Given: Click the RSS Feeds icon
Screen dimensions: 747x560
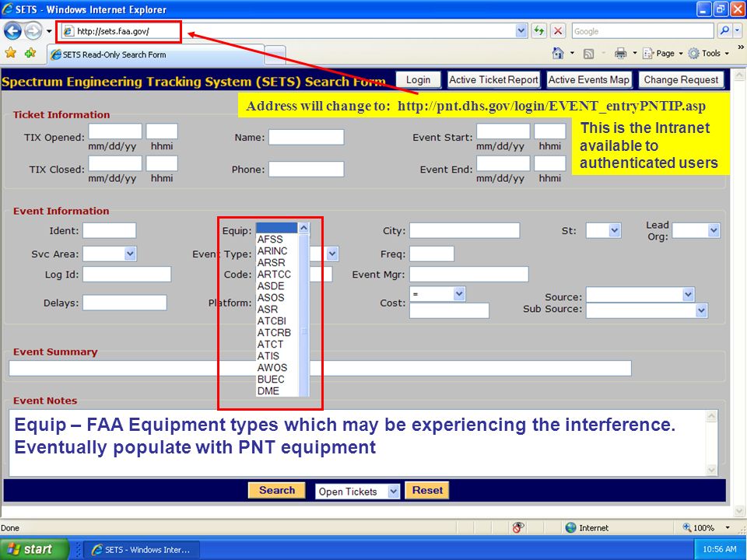Looking at the screenshot, I should click(589, 54).
